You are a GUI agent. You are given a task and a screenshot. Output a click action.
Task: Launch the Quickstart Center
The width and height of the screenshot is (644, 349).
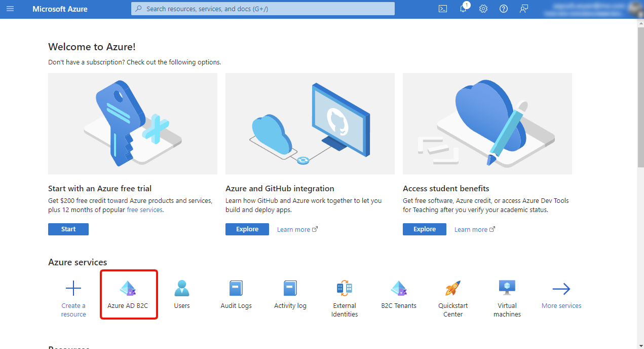pos(452,294)
